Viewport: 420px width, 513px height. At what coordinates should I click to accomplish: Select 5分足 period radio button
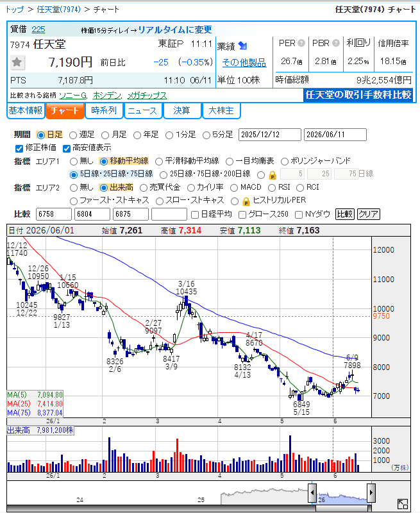click(206, 135)
